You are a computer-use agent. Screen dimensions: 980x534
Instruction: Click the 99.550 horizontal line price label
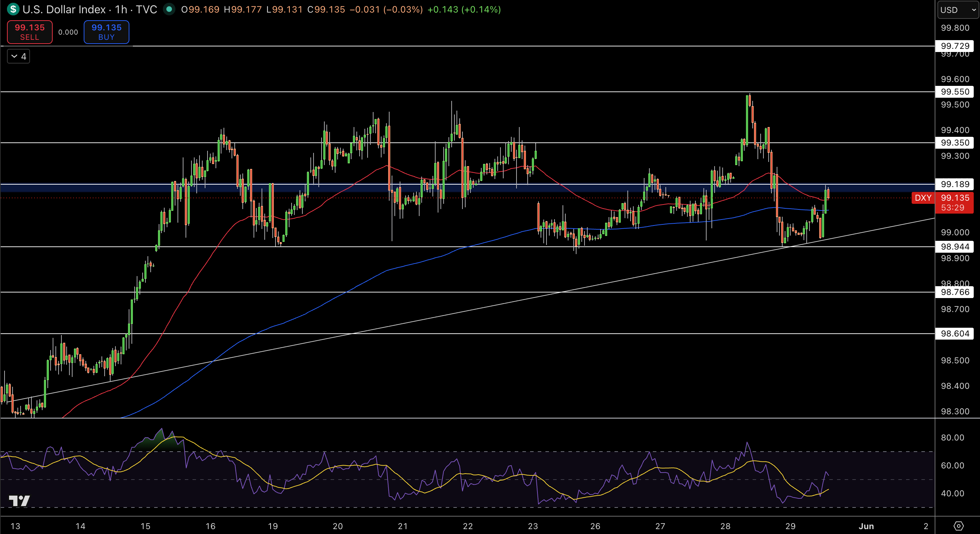click(955, 92)
